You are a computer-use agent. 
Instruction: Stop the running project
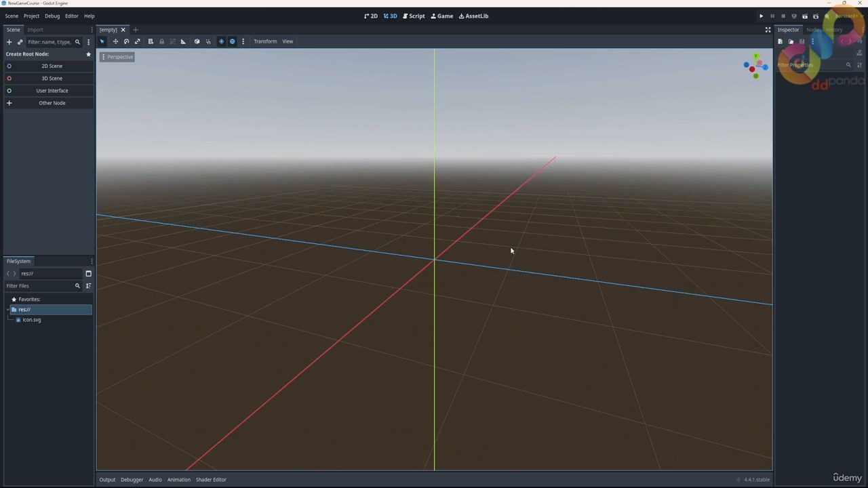pyautogui.click(x=783, y=16)
